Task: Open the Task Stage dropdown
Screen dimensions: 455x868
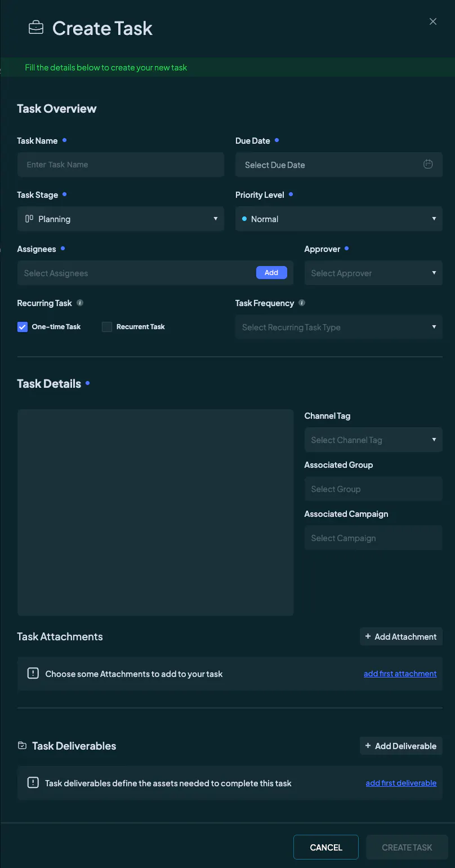Action: pyautogui.click(x=121, y=219)
